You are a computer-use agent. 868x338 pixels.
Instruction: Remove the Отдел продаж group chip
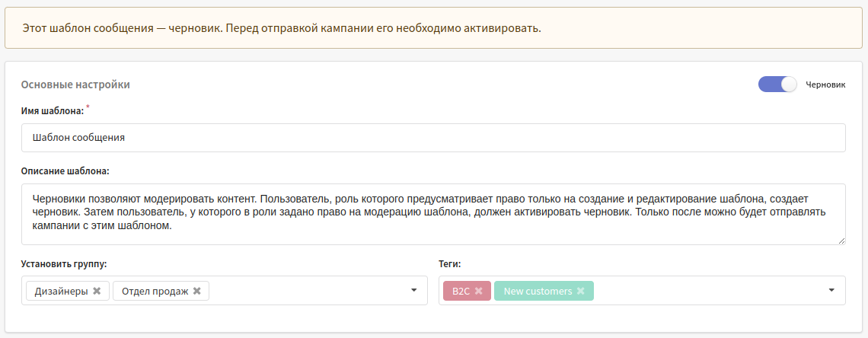pos(196,291)
